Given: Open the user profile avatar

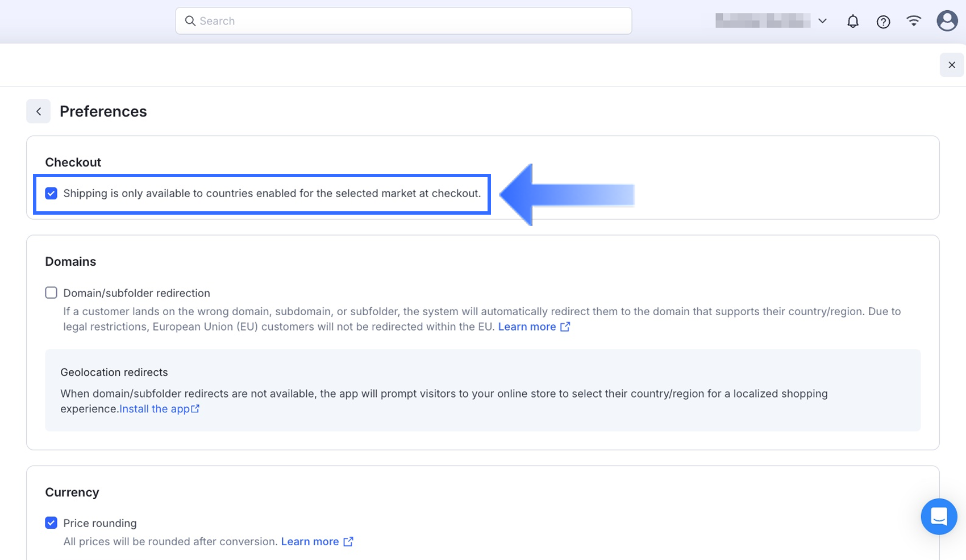Looking at the screenshot, I should [x=947, y=21].
